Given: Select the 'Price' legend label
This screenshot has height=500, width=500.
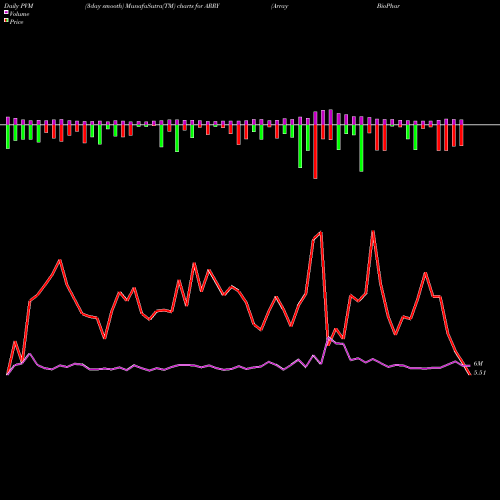Looking at the screenshot, I should pos(16,22).
